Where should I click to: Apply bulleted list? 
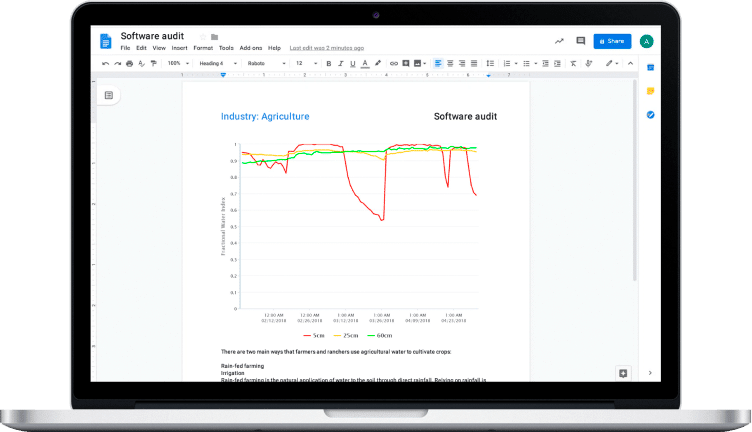click(526, 63)
